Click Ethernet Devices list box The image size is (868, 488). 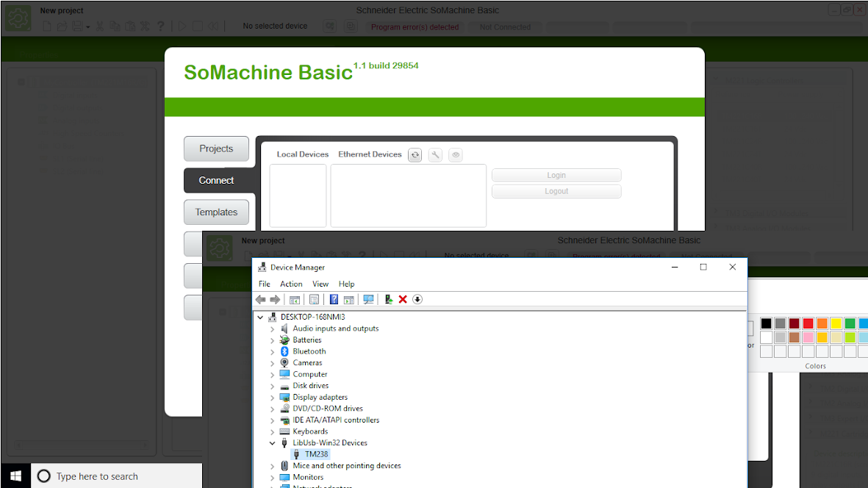tap(409, 195)
